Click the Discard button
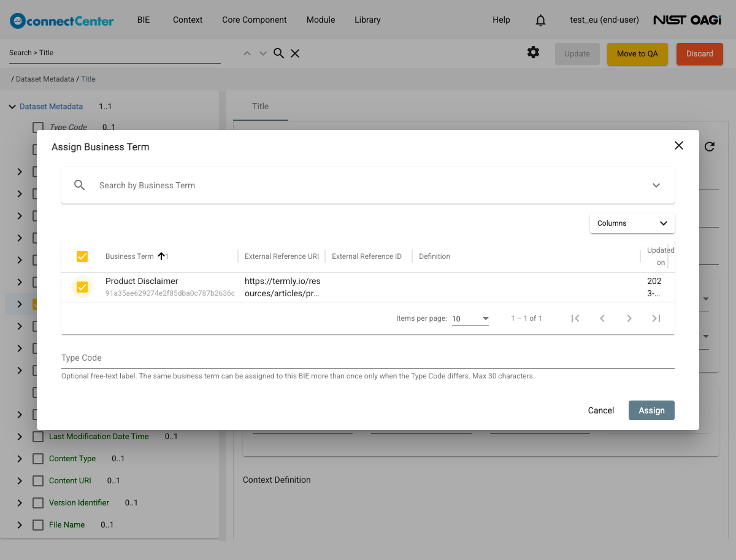This screenshot has height=560, width=736. (x=700, y=54)
